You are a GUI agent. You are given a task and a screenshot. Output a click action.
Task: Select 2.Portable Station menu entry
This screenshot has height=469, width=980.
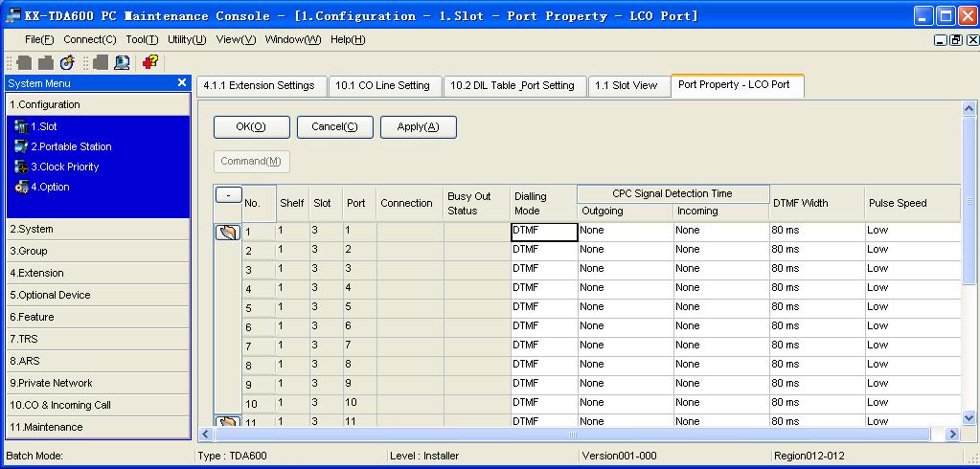coord(71,146)
